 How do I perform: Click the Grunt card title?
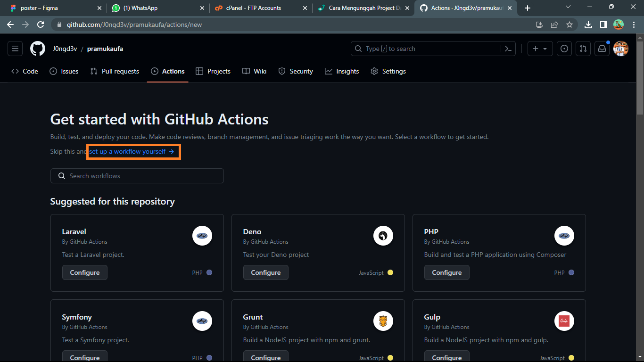pos(253,317)
